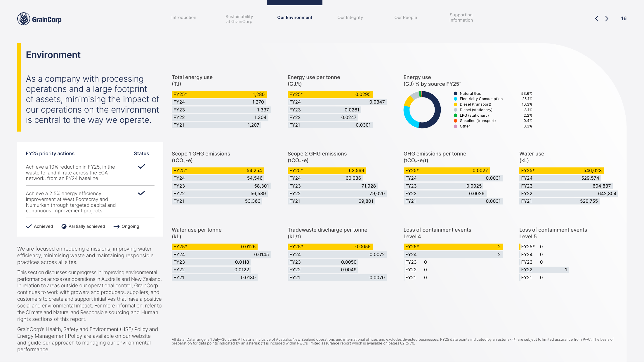Select tradewaste FY21 value 0.0070
644x362 pixels.
click(377, 277)
